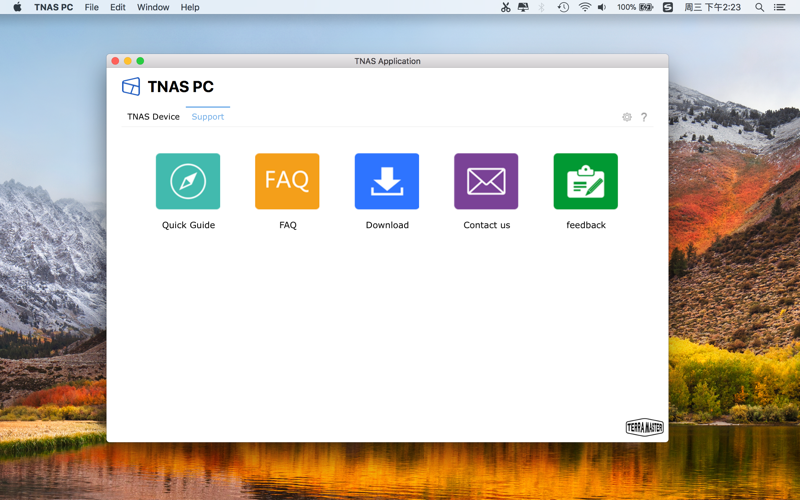Minimize the TNAS Application window
Viewport: 800px width, 500px height.
(128, 61)
